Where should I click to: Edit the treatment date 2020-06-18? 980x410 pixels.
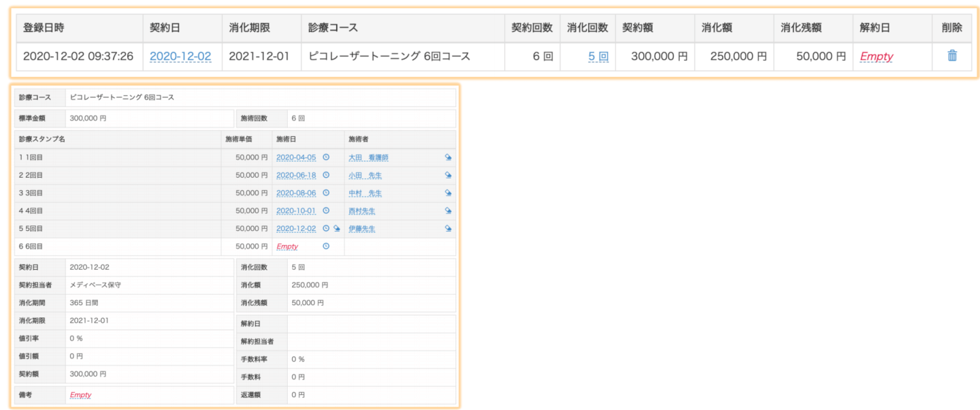296,176
